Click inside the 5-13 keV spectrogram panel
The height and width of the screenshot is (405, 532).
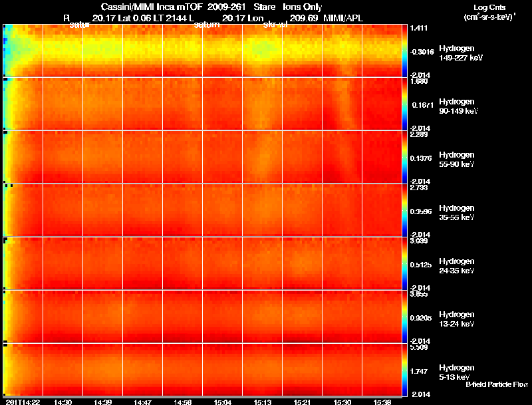coord(203,370)
